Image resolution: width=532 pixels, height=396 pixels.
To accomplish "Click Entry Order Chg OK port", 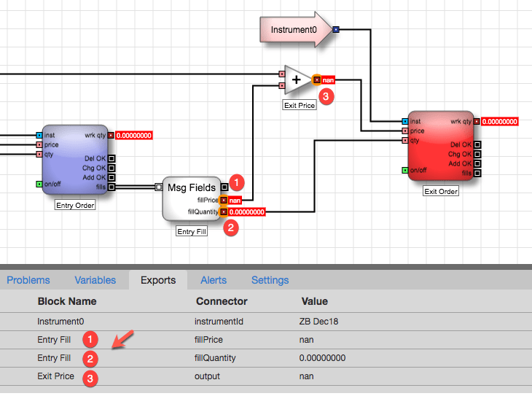I will [112, 168].
